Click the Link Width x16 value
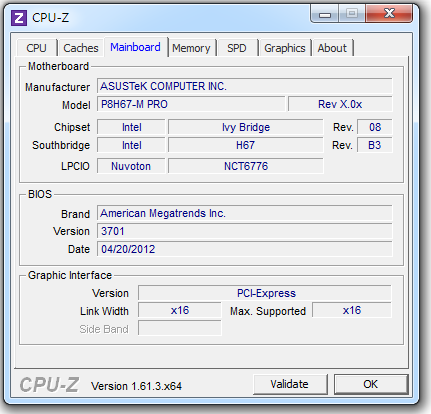 coord(180,310)
